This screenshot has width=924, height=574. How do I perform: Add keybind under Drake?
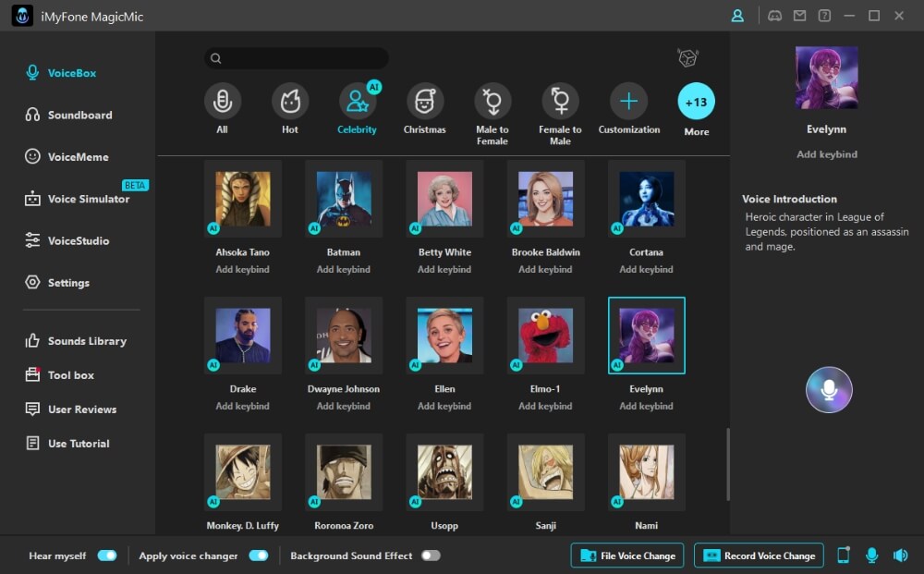[242, 406]
